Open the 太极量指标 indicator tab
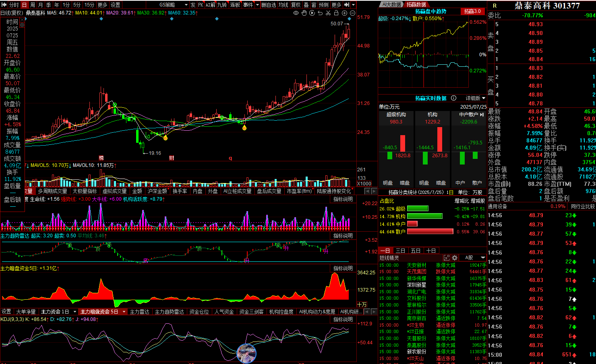Image resolution: width=596 pixels, height=364 pixels. 85,191
